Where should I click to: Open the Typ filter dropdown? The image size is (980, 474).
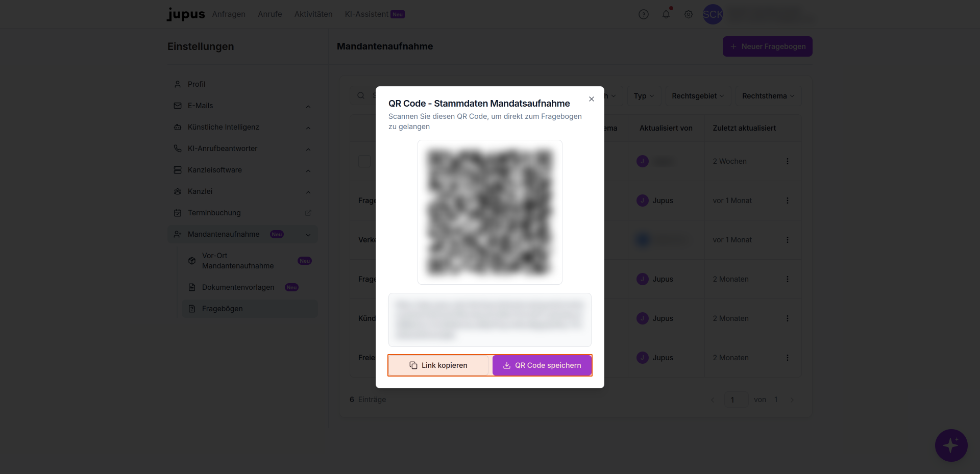click(x=644, y=96)
